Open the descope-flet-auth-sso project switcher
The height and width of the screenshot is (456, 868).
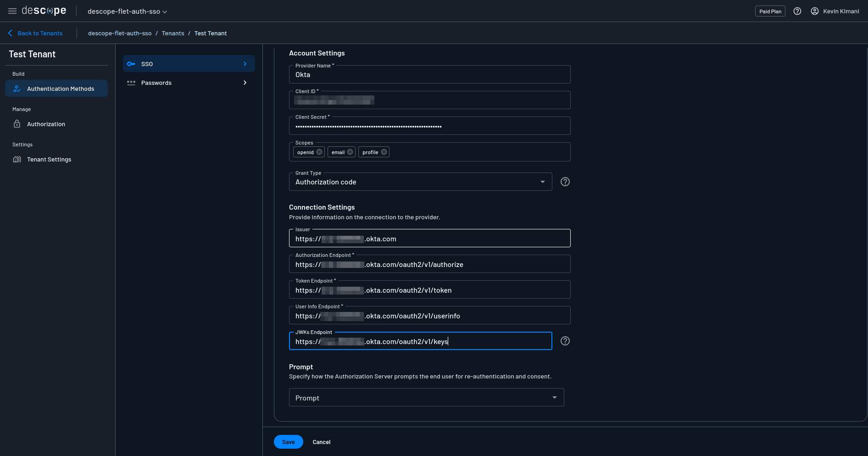(127, 11)
